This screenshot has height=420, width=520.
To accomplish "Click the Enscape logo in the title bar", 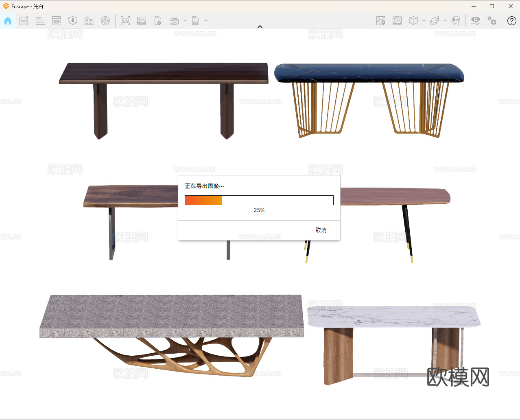I will pyautogui.click(x=6, y=6).
